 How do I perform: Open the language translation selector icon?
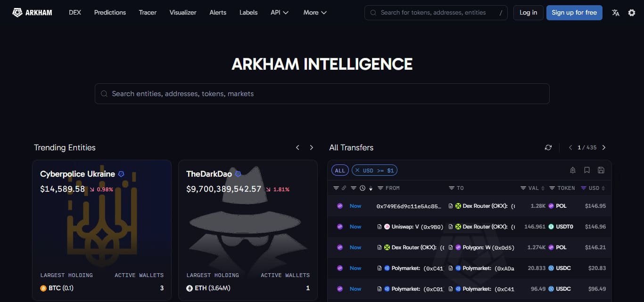[x=616, y=13]
